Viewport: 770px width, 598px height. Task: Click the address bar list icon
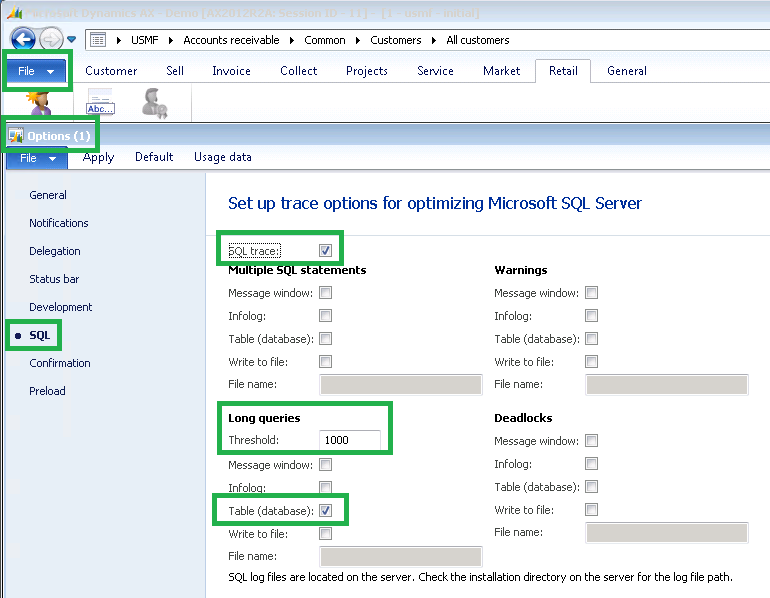[98, 40]
